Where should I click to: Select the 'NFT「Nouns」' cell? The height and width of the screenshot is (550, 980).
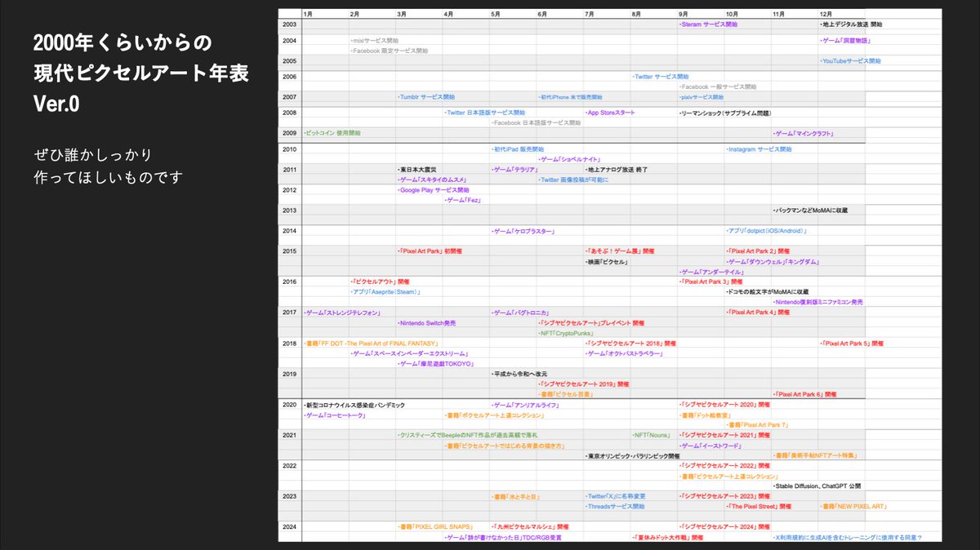point(651,436)
